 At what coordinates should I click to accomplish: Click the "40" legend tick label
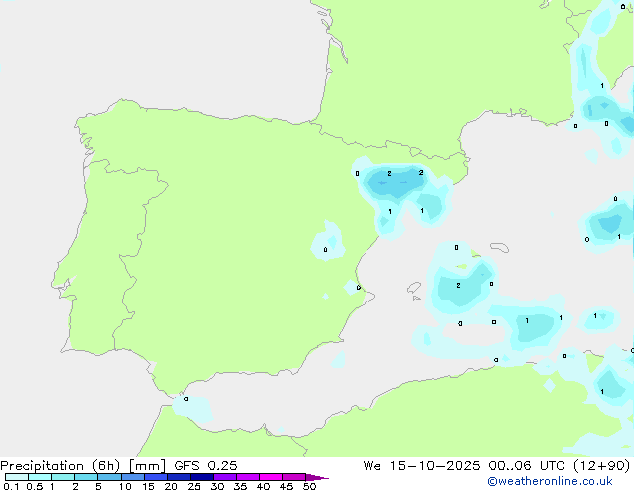tap(263, 486)
